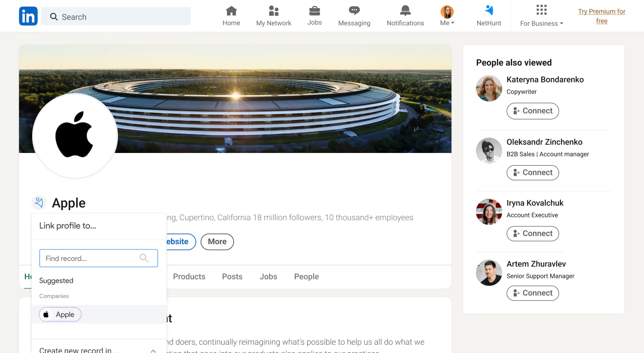The width and height of the screenshot is (644, 353).
Task: Click the 'Link profile to...' heading
Action: 68,226
